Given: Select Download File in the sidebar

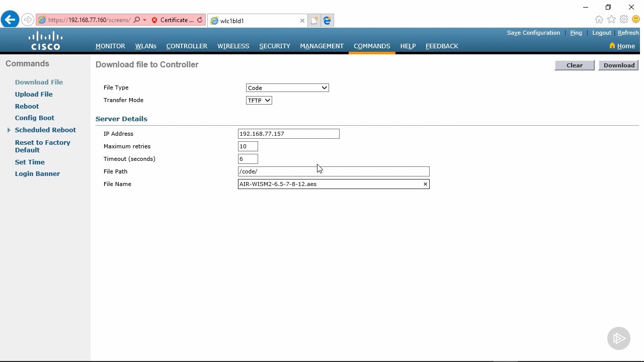Looking at the screenshot, I should 39,82.
